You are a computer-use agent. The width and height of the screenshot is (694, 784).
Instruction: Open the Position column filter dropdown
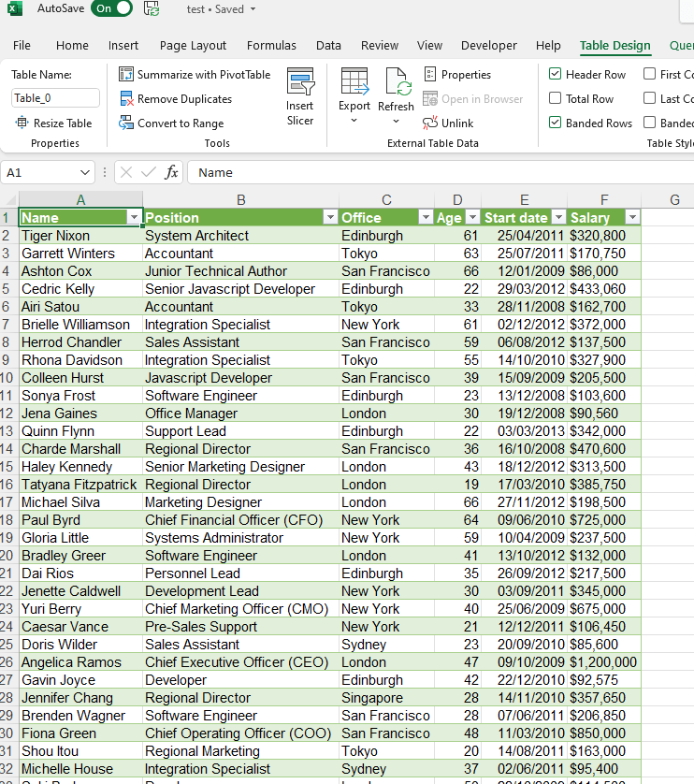[x=329, y=217]
